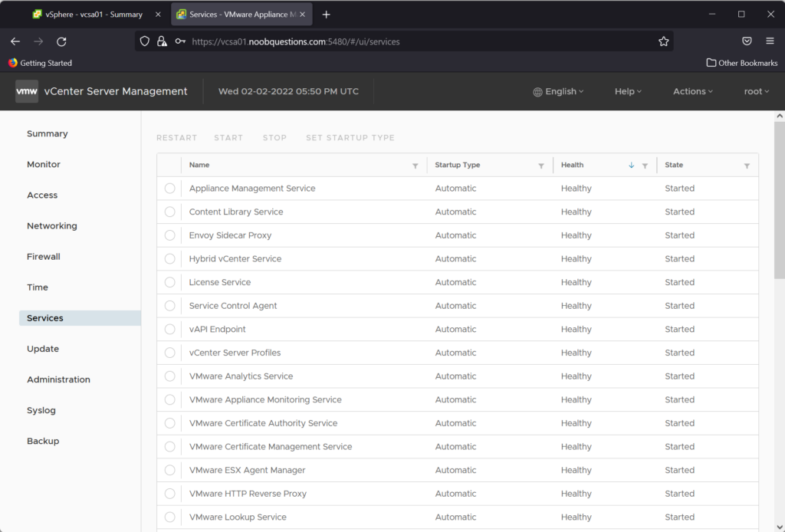Viewport: 785px width, 532px height.
Task: Select the Envoy Sidecar Proxy radio button
Action: click(169, 235)
